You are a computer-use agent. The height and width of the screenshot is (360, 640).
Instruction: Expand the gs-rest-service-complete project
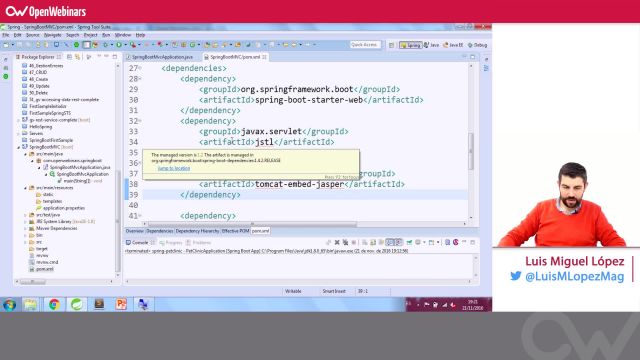click(18, 120)
